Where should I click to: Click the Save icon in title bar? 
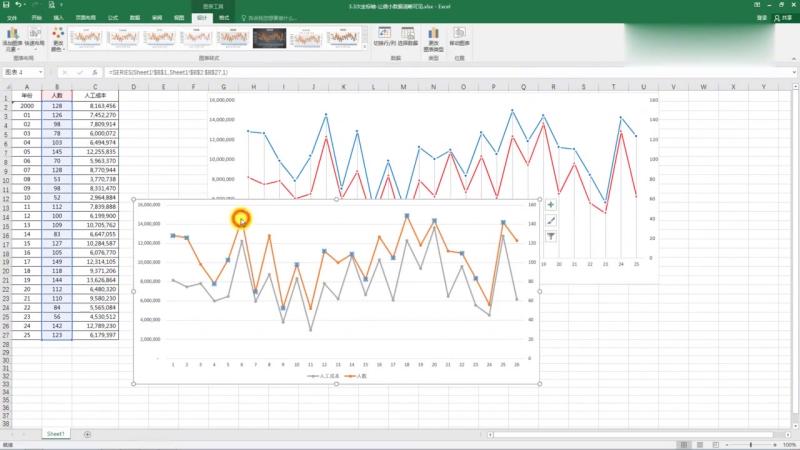click(x=6, y=5)
